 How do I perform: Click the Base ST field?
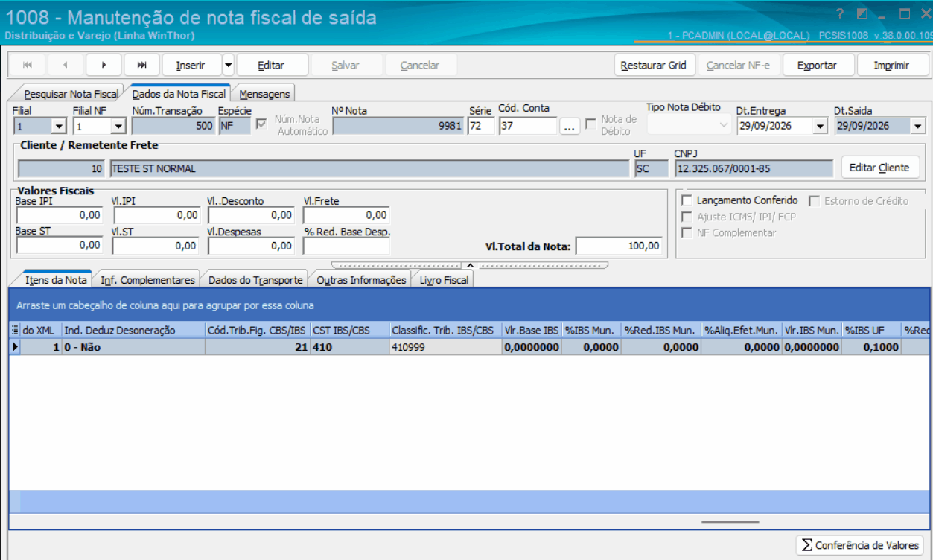click(59, 246)
